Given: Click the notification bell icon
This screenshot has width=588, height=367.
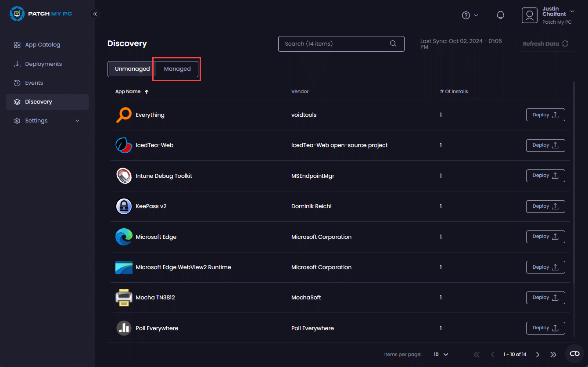Looking at the screenshot, I should [x=500, y=15].
